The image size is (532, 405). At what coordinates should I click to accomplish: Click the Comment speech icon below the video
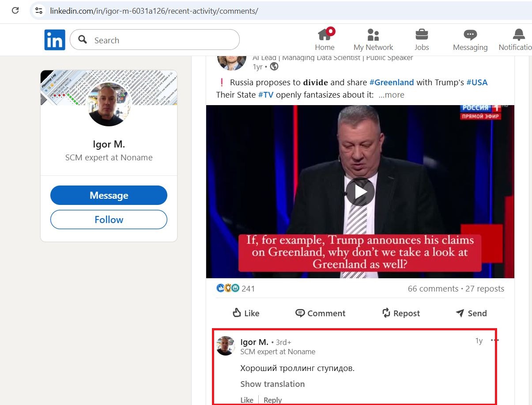tap(301, 313)
